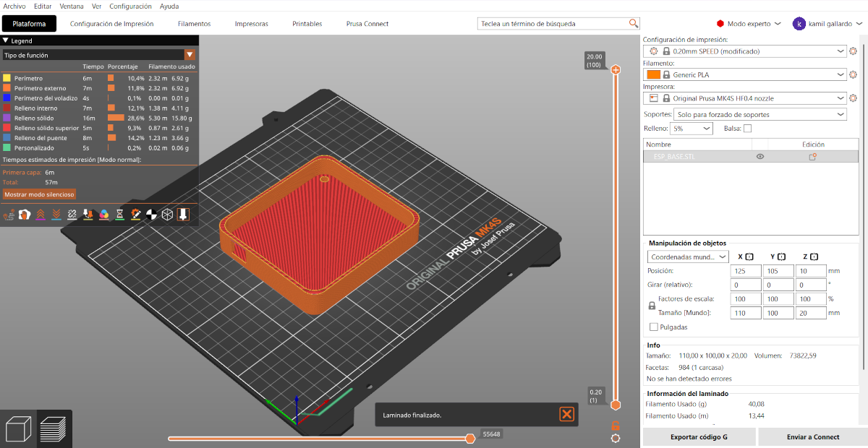Switch to 3D editor view cube icon
Viewport: 868px width, 448px height.
point(19,428)
